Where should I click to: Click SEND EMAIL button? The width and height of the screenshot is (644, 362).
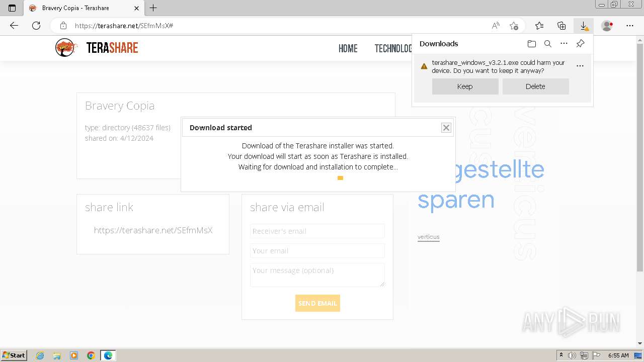317,303
